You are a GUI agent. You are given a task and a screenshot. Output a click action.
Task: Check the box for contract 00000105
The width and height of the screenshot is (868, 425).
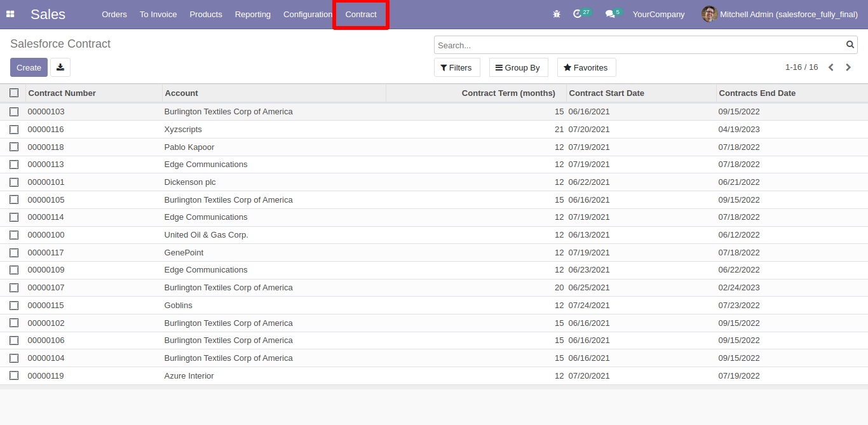click(14, 199)
